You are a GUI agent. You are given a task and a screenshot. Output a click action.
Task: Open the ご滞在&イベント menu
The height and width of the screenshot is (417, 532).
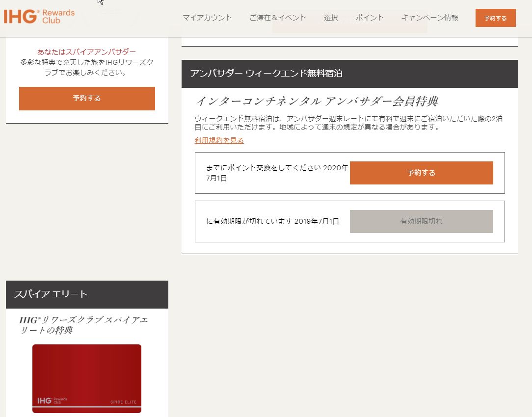click(278, 18)
